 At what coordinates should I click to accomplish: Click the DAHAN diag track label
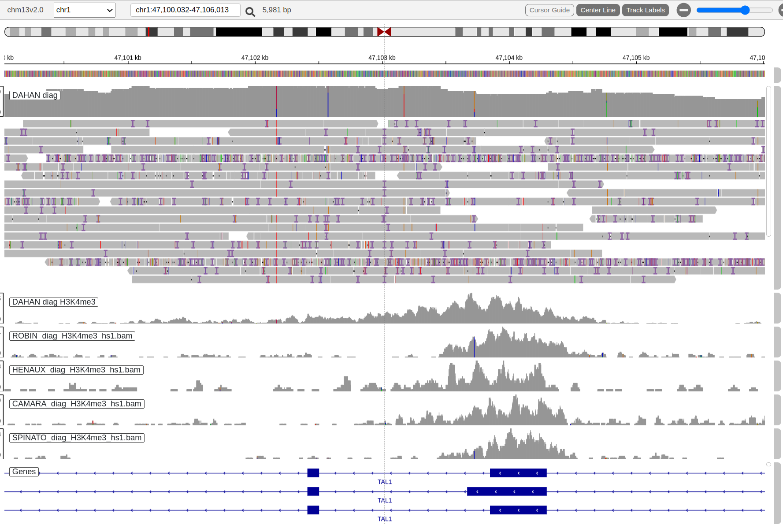35,95
